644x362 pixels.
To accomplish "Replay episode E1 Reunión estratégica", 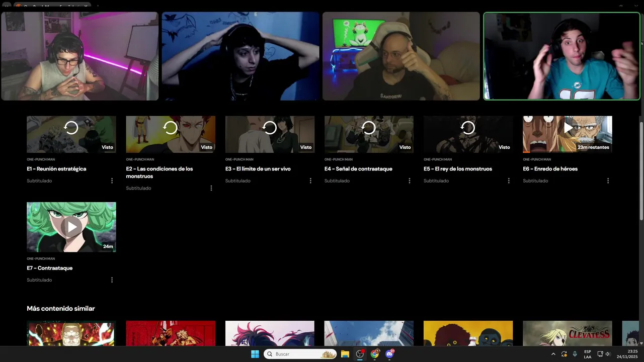I will point(71,128).
